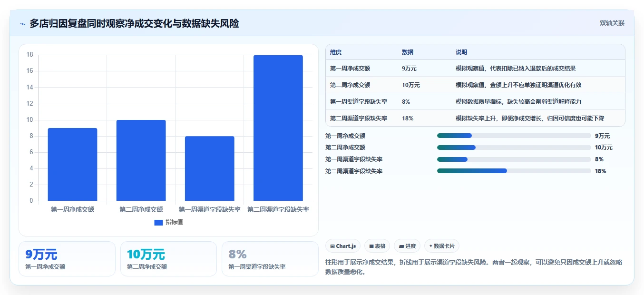Click the 说明 table column header
The height and width of the screenshot is (295, 644).
461,52
